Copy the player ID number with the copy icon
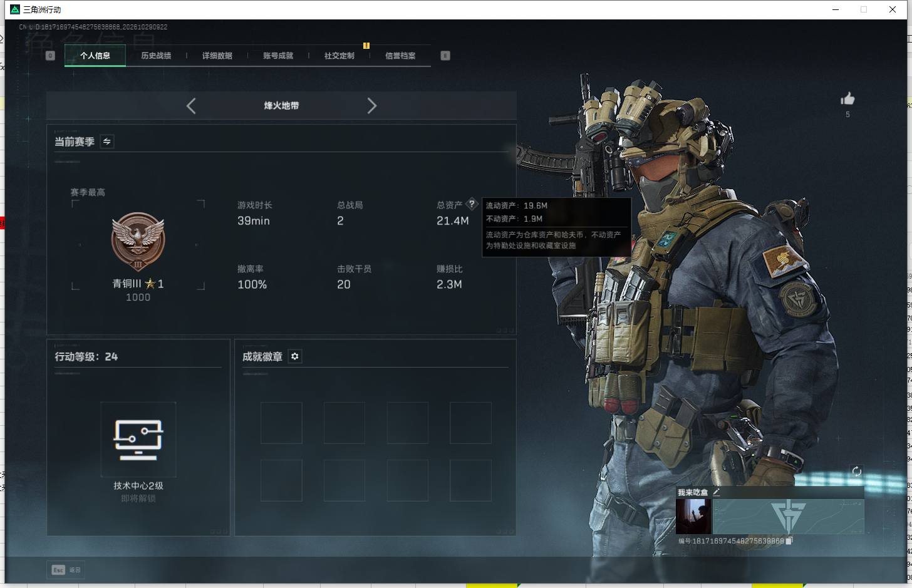The height and width of the screenshot is (588, 912). coord(789,541)
